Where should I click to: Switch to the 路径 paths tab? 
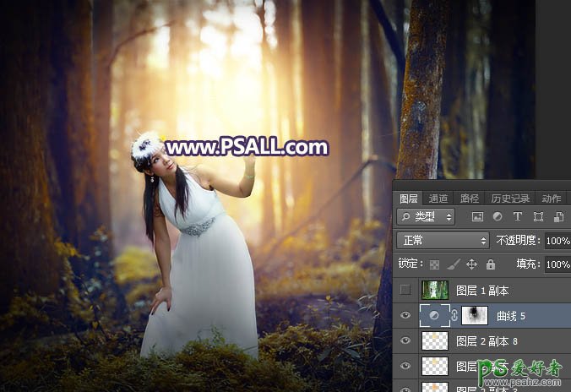(469, 199)
